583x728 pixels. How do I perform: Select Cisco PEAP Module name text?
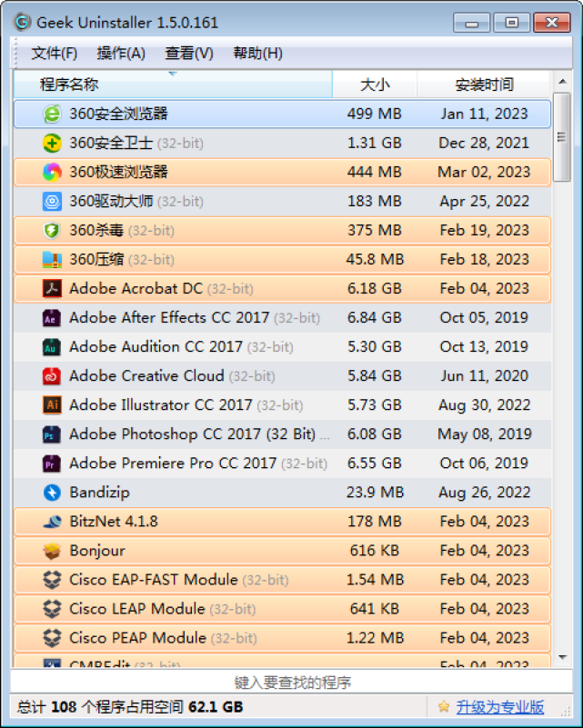coord(137,638)
